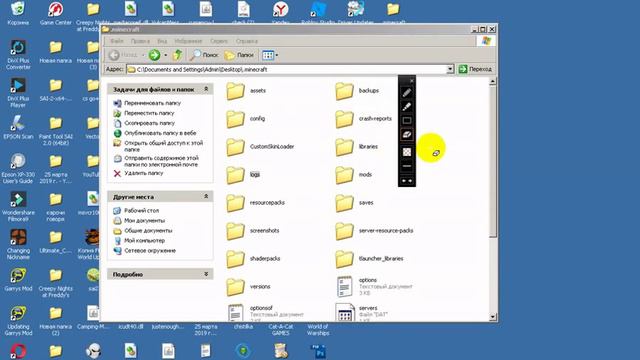
Task: Click the checkered pattern drawing toolbar button
Action: (407, 152)
